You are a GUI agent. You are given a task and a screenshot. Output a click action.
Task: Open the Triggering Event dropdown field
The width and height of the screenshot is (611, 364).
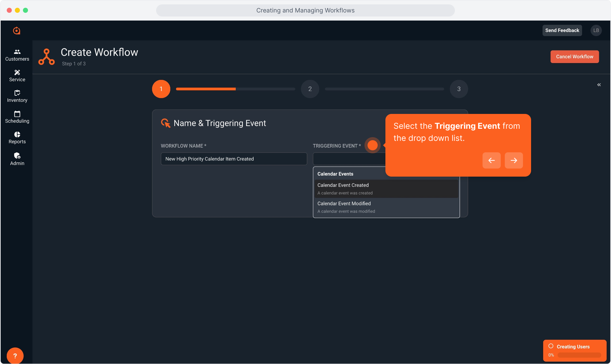[349, 159]
